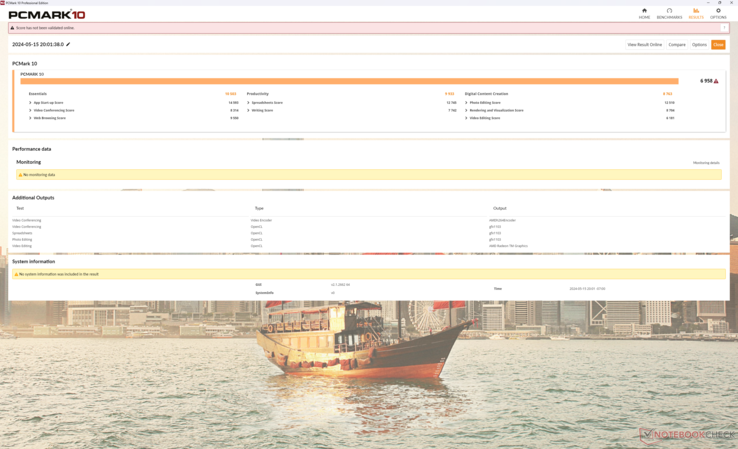
Task: Expand Spreadsheets Score details
Action: (x=249, y=102)
